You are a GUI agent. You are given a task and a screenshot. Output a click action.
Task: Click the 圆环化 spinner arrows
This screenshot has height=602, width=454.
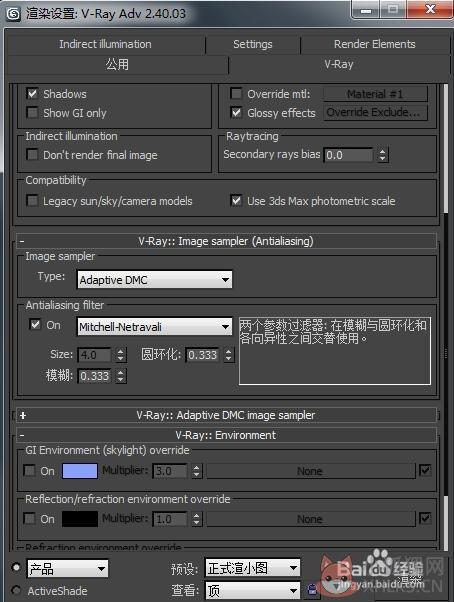coord(229,355)
